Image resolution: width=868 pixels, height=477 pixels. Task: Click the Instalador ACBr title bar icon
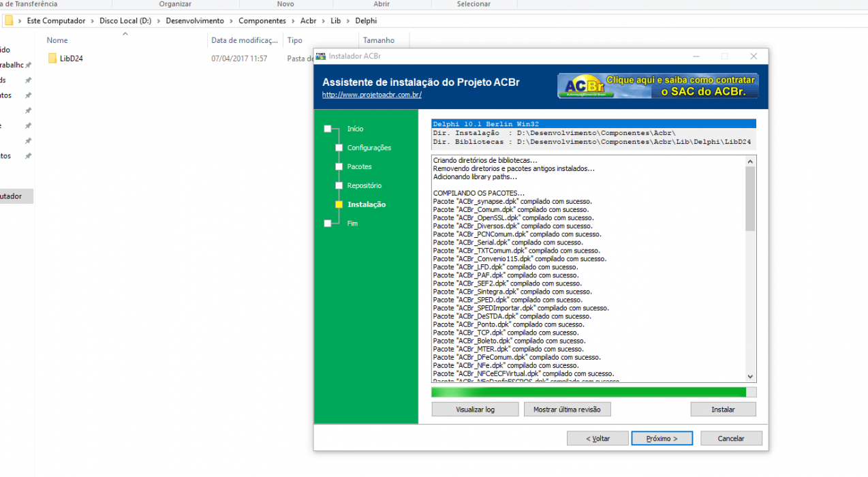[321, 57]
